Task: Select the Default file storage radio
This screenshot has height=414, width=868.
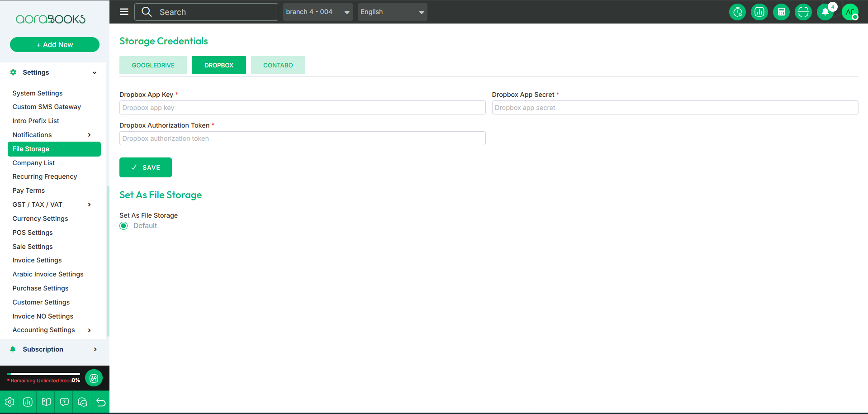Action: tap(123, 226)
